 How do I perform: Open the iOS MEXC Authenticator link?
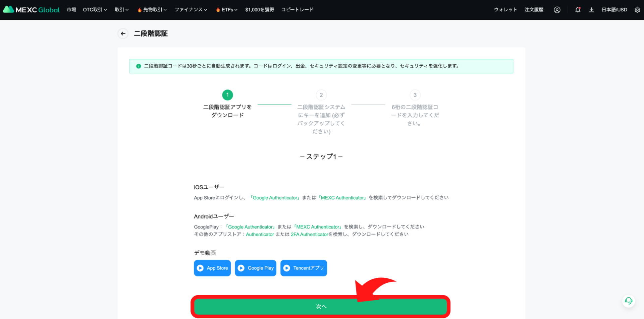click(342, 198)
